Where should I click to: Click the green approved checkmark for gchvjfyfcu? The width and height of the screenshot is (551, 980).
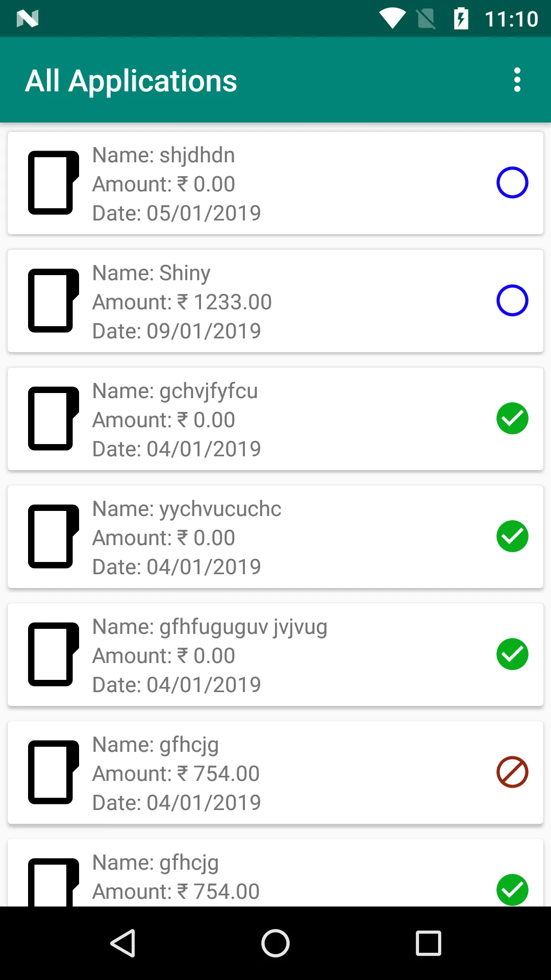(512, 419)
